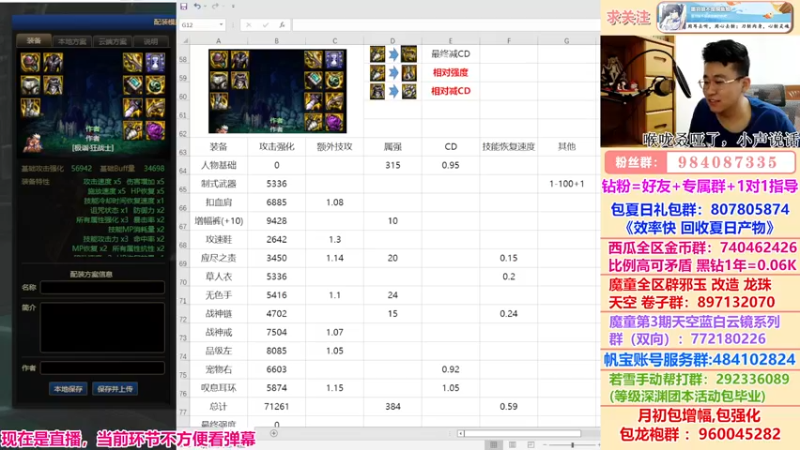800x450 pixels.
Task: Click the Excel save icon
Action: coord(184,7)
